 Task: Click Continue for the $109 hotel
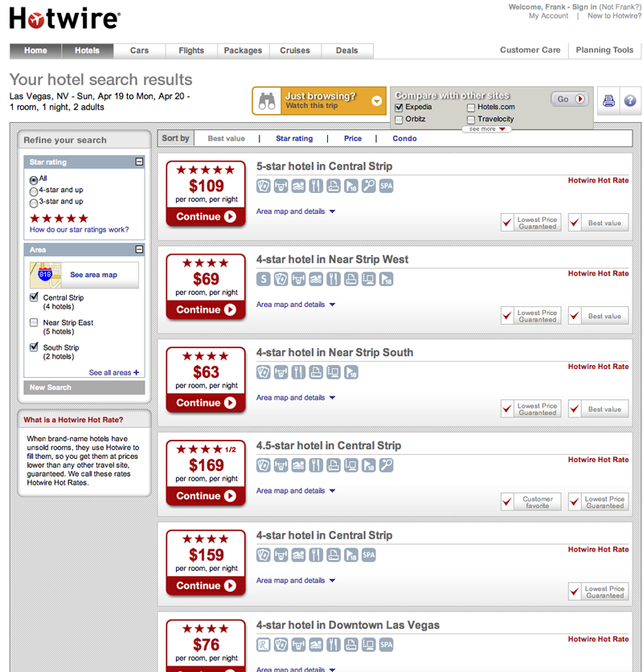point(206,217)
